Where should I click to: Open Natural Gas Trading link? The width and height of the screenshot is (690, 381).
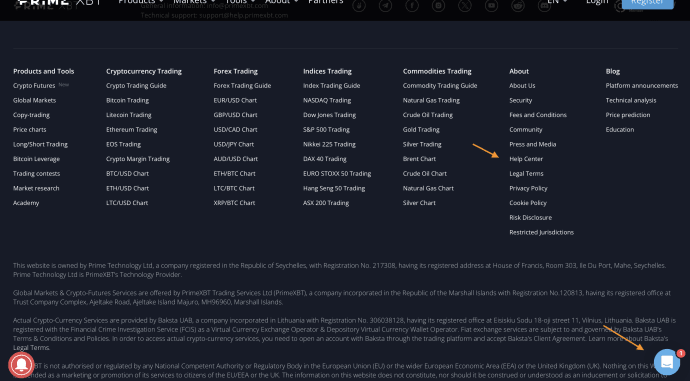point(431,100)
